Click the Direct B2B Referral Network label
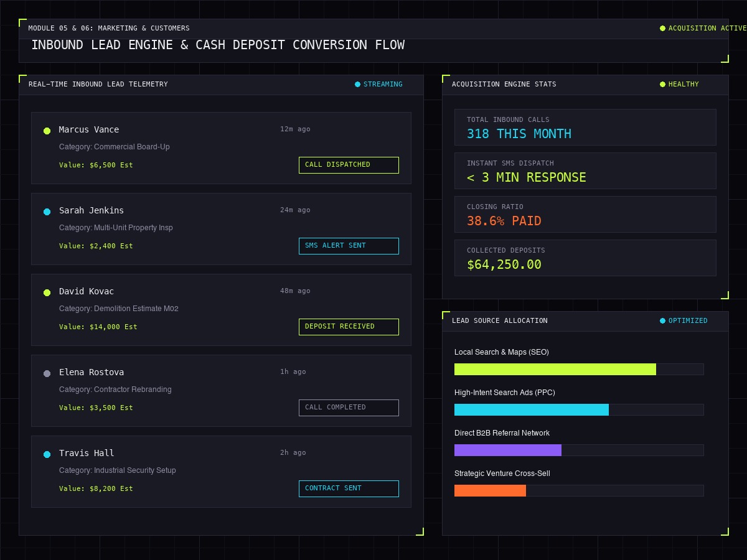The image size is (747, 560). 502,433
